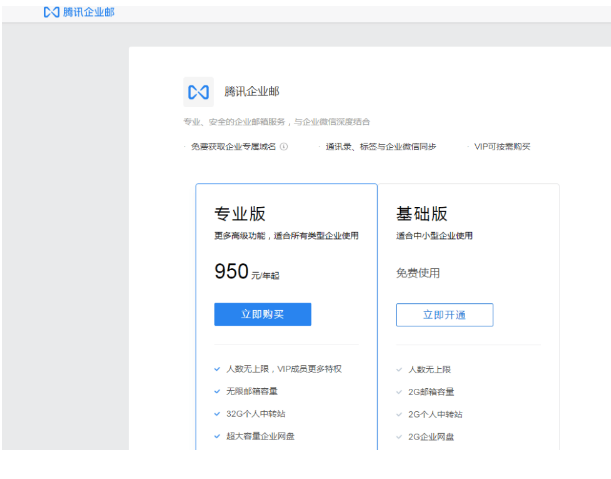Click checkmark beside 超大容量企业网盘
Image resolution: width=611 pixels, height=479 pixels.
point(217,436)
